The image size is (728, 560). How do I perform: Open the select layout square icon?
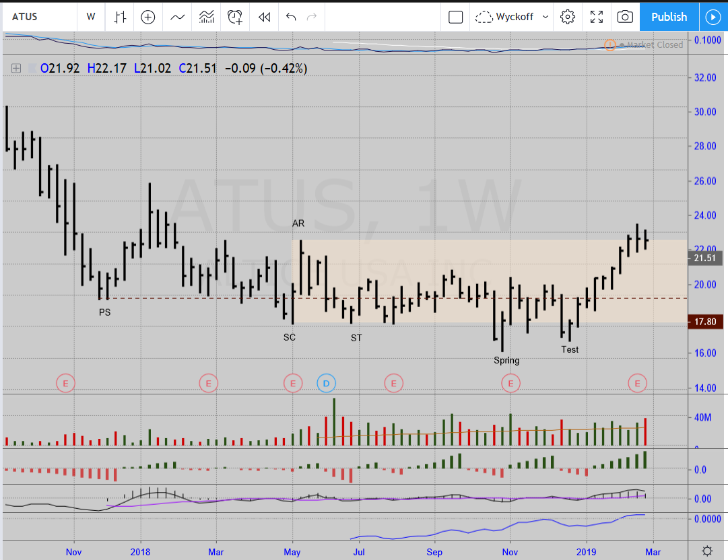pos(456,17)
